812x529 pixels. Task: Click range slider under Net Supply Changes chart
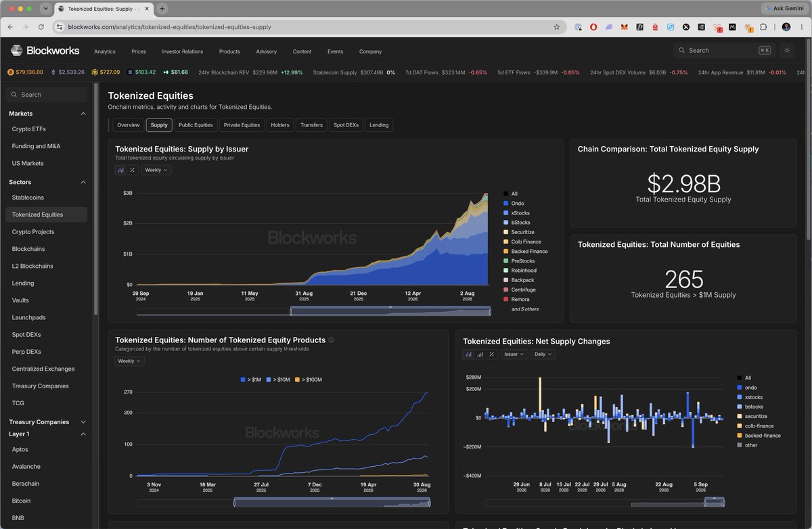714,503
